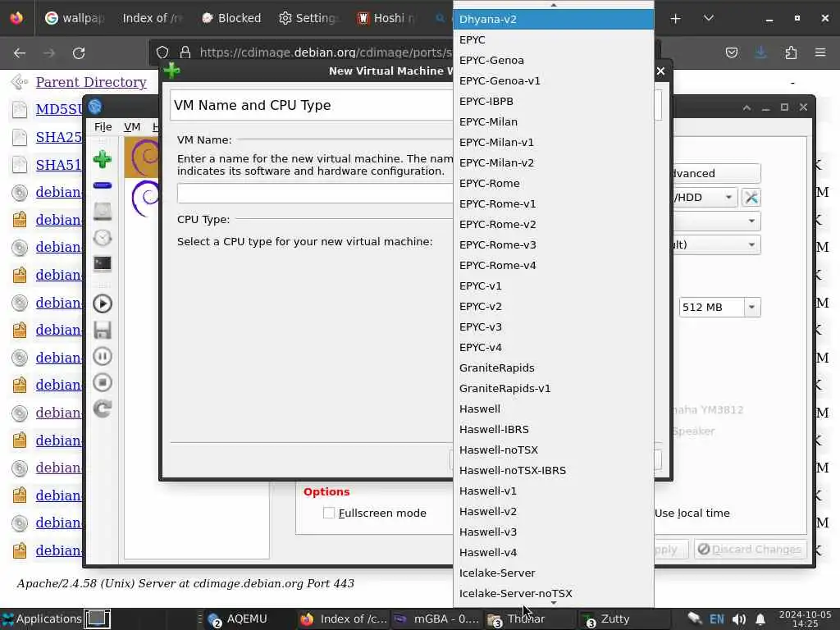Choose Haswell-noTSX-IBRS from the CPU list
This screenshot has height=630, width=840.
(x=554, y=470)
